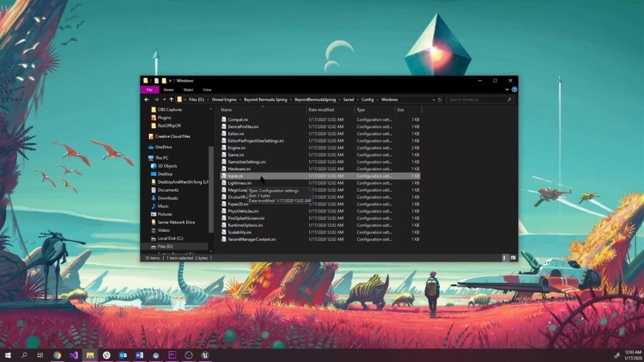Click the Up one level arrow
Screen dimensions: 644x362
point(171,99)
